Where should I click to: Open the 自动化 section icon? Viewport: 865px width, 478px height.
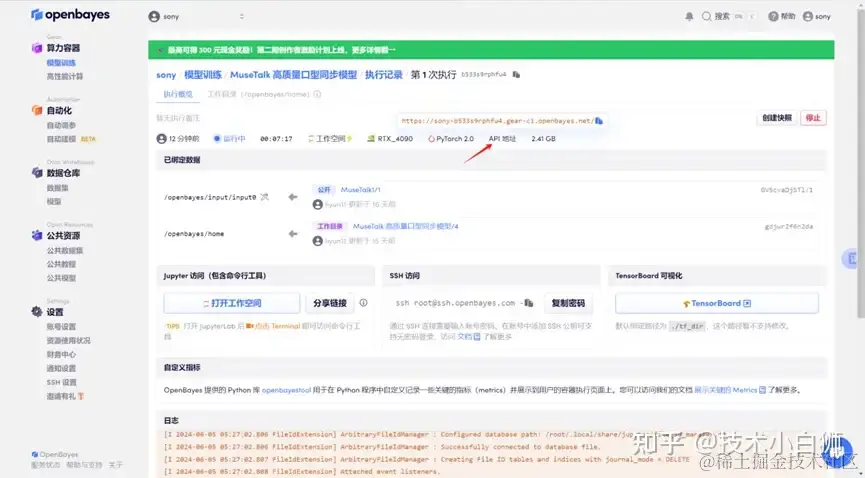[x=37, y=110]
